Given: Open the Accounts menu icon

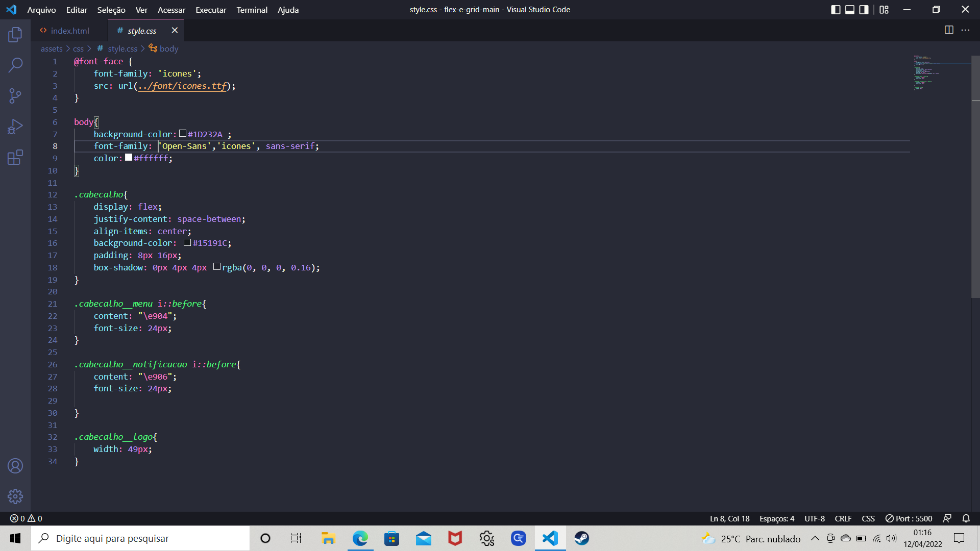Looking at the screenshot, I should point(15,466).
